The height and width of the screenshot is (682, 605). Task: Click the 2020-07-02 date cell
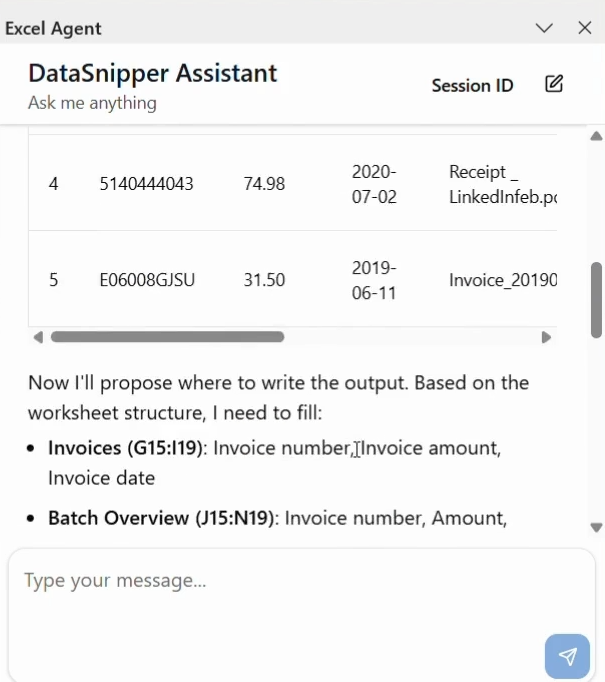click(374, 184)
